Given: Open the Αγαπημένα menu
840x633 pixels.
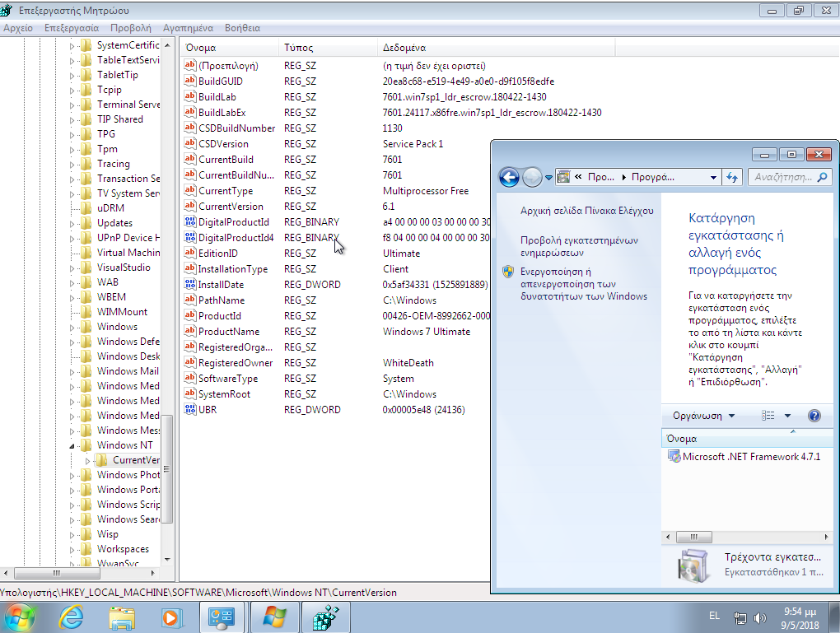Looking at the screenshot, I should (x=188, y=28).
